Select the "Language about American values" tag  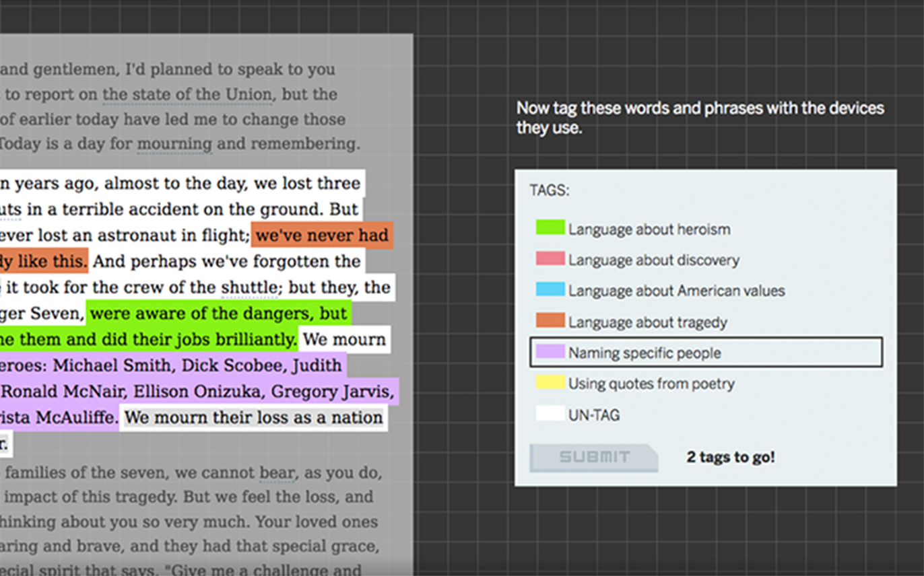pyautogui.click(x=676, y=291)
